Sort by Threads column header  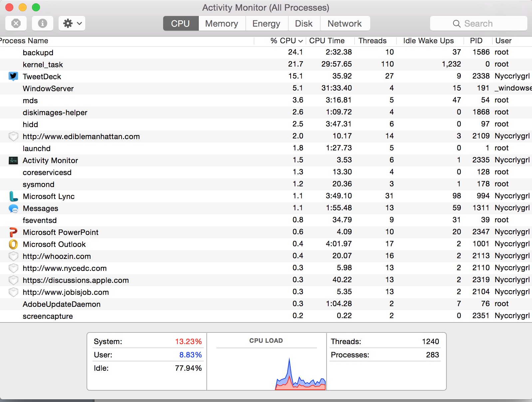pyautogui.click(x=376, y=41)
